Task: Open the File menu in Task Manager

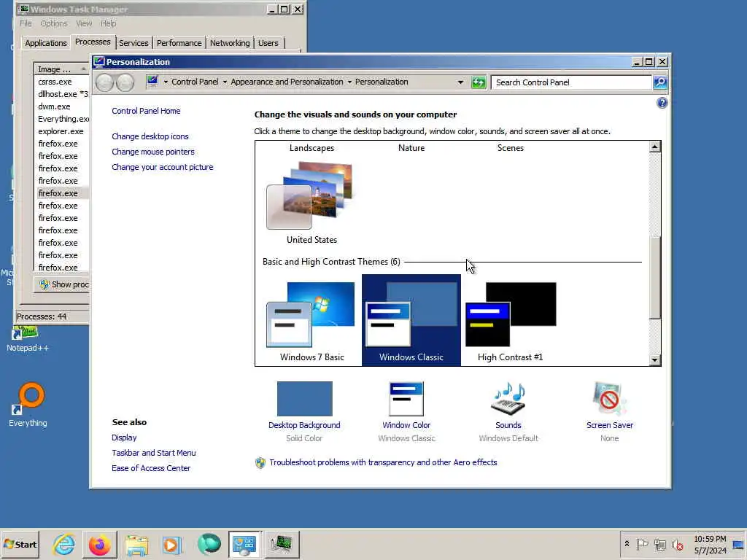Action: tap(26, 23)
